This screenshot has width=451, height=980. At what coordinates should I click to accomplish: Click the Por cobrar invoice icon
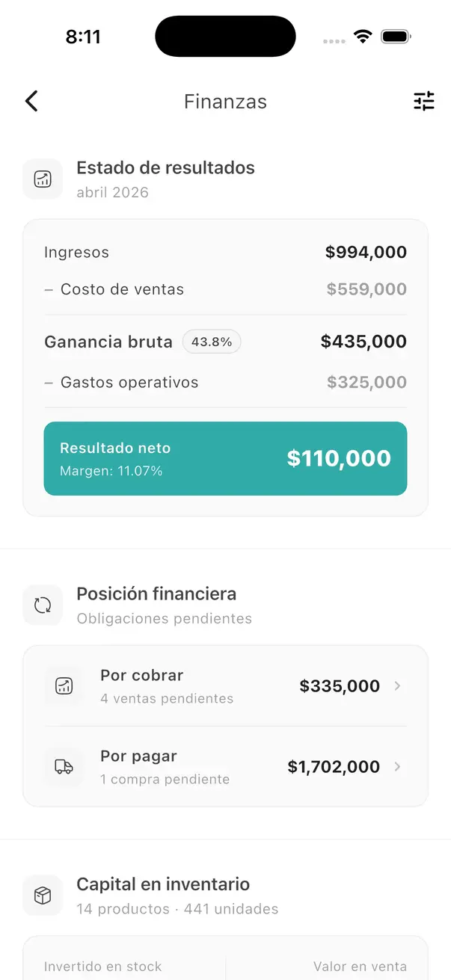[64, 685]
